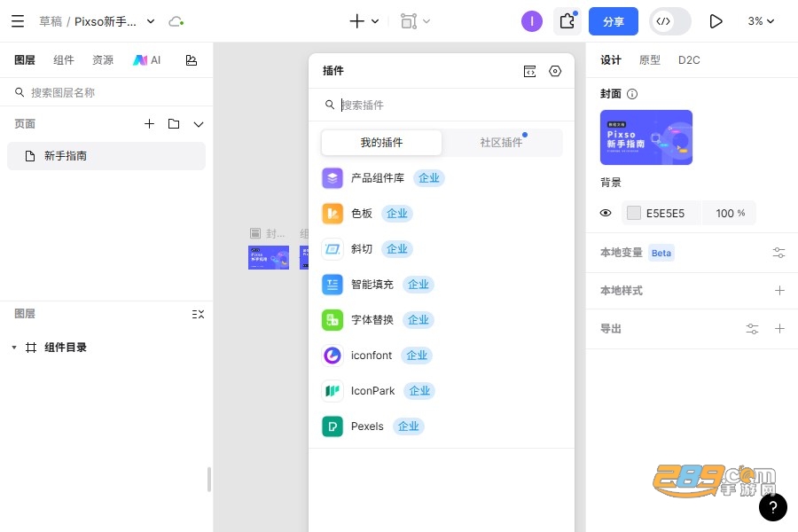
Task: Open the help question mark button
Action: point(772,507)
